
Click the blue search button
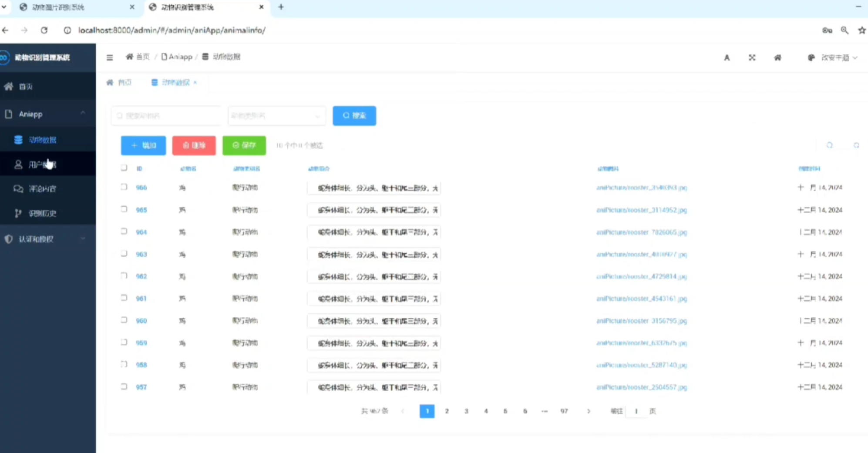click(354, 116)
